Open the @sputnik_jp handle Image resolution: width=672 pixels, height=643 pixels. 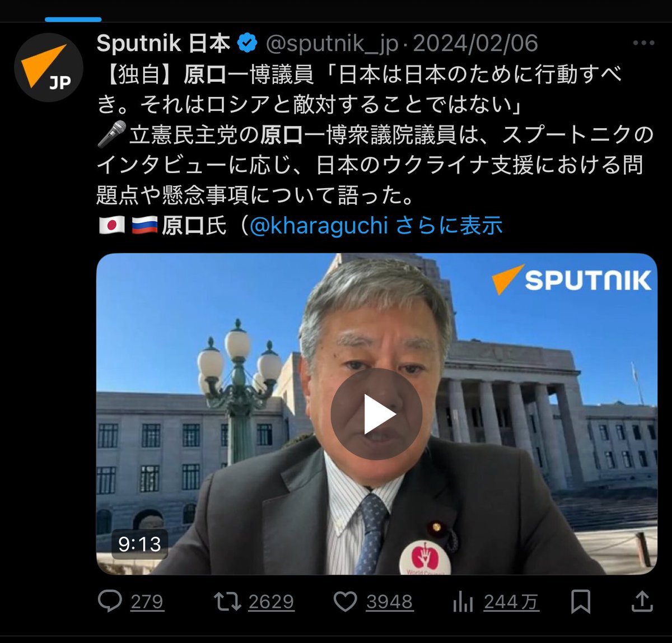333,43
